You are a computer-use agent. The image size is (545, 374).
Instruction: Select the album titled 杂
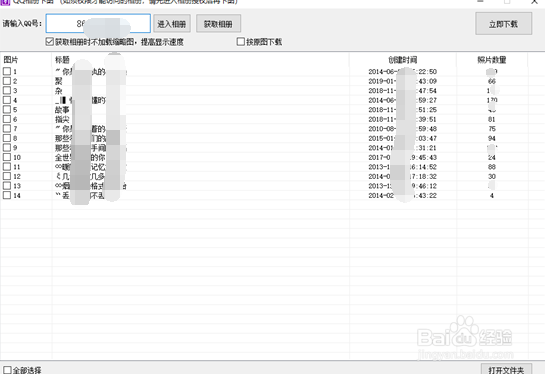58,91
